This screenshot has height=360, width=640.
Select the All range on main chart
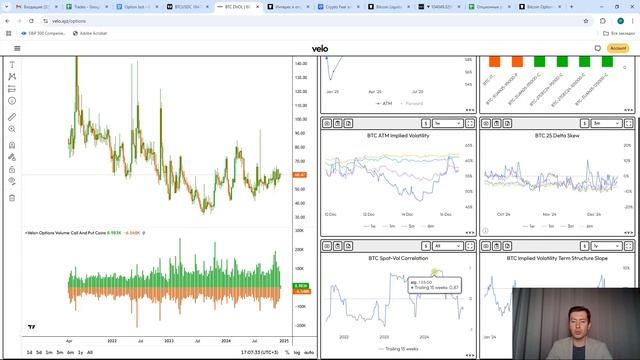90,352
